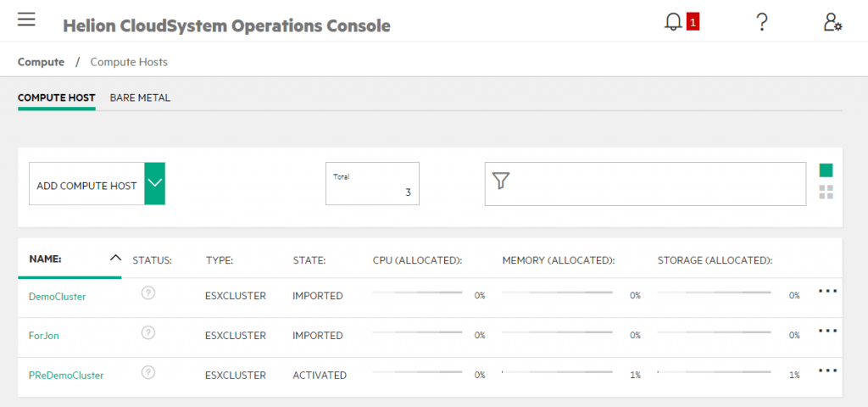Click PReDemoCluster memory 1% value
868x407 pixels.
(635, 376)
